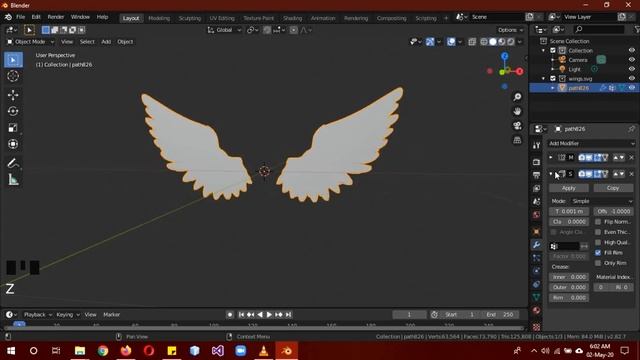Click the Apply modifier button
This screenshot has height=360, width=640.
(569, 188)
